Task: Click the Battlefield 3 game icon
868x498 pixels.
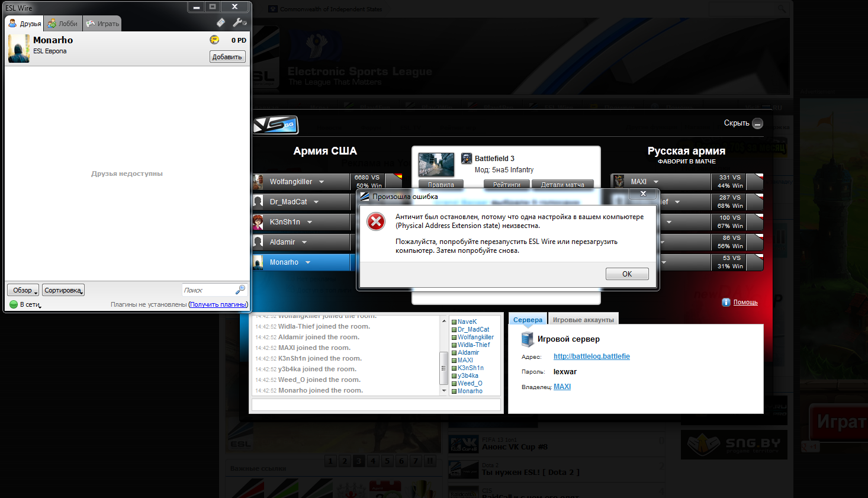Action: pos(467,159)
